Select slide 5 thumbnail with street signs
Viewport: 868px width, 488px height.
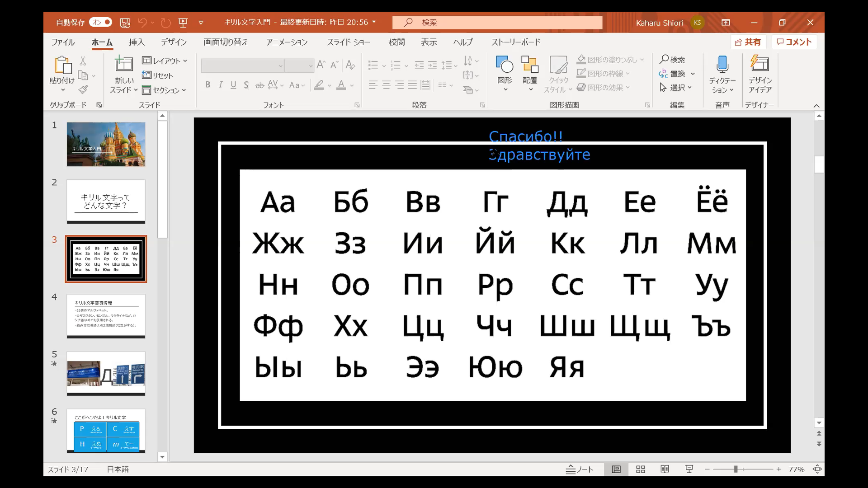(106, 374)
